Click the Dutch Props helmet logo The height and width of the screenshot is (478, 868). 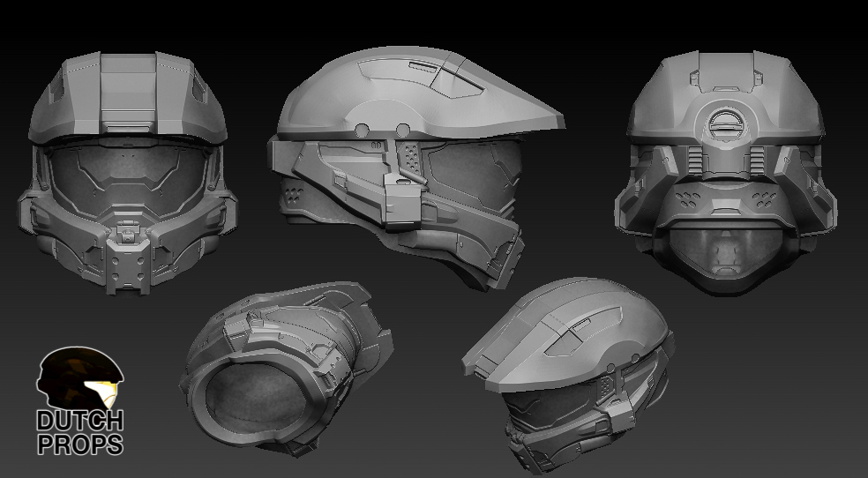tap(80, 401)
